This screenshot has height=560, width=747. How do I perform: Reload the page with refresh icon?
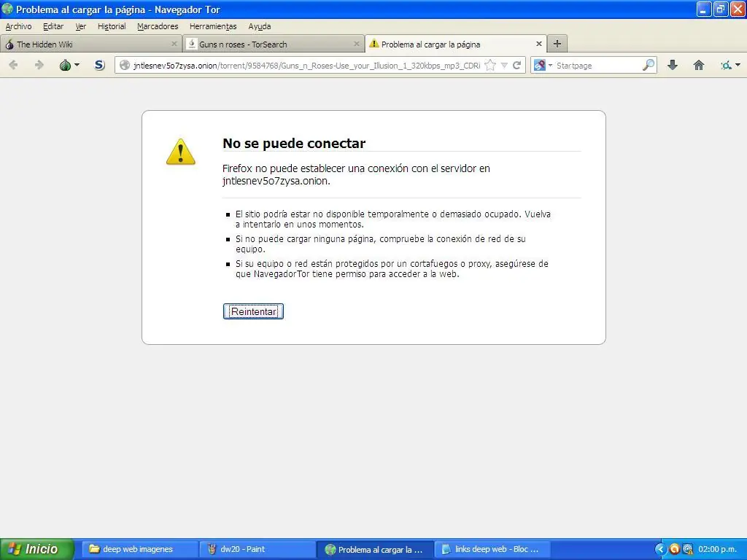tap(517, 65)
